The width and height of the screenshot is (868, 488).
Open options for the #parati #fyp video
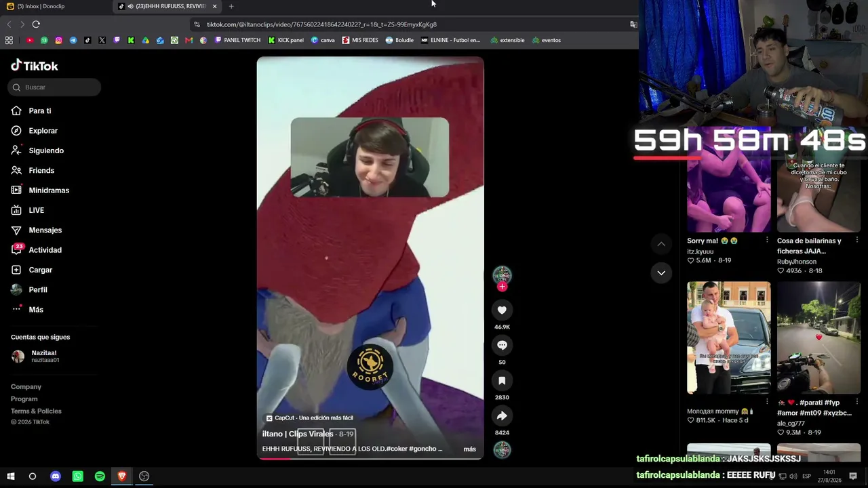(856, 402)
